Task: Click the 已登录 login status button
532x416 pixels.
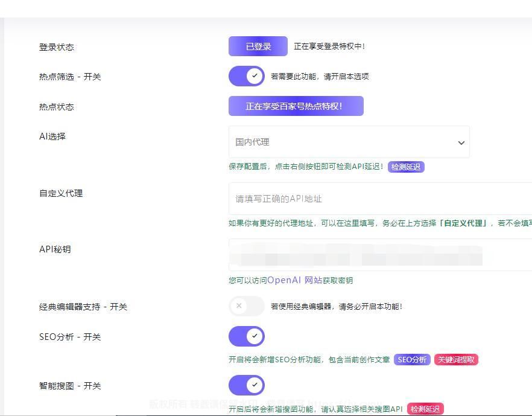Action: (258, 46)
